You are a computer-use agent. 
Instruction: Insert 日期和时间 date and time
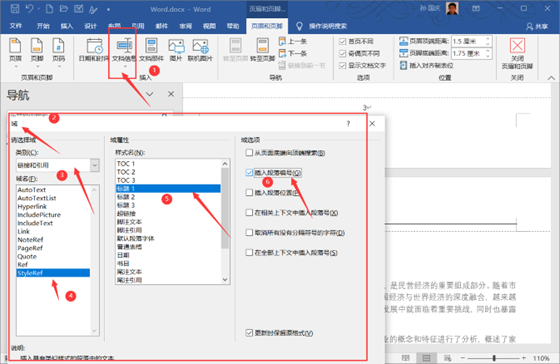[94, 50]
